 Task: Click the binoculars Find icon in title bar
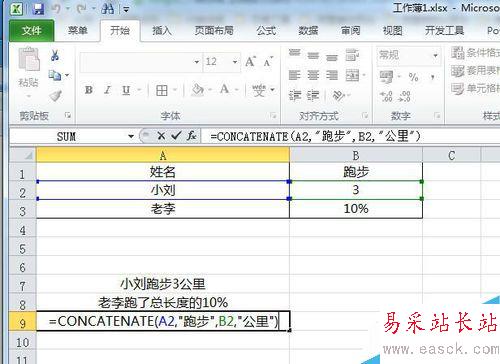(x=107, y=9)
